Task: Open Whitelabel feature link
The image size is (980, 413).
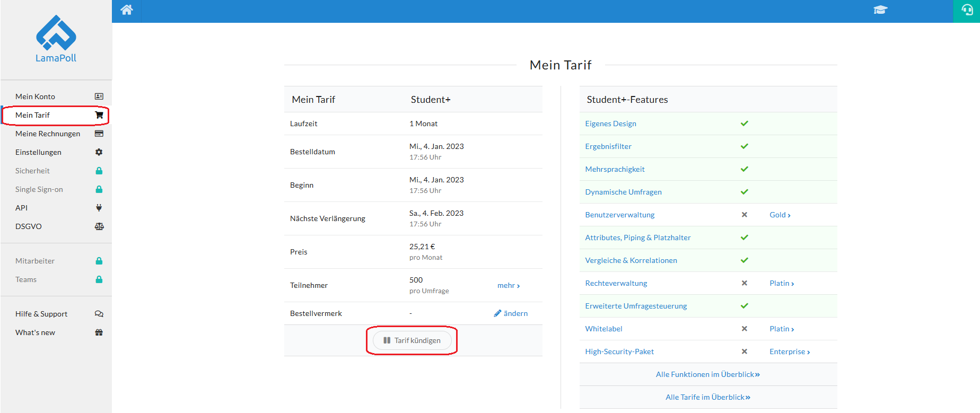Action: point(603,329)
